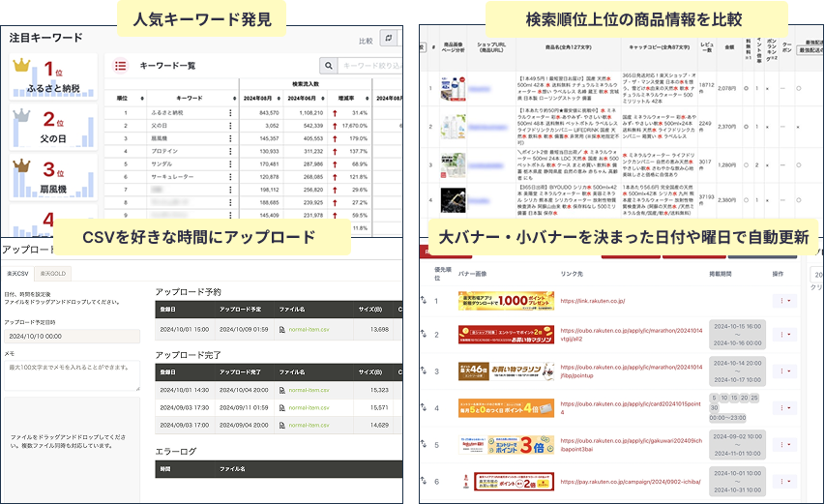Viewport: 825px width, 504px height.
Task: Click the reorder arrows for priority 3 banner
Action: [424, 371]
